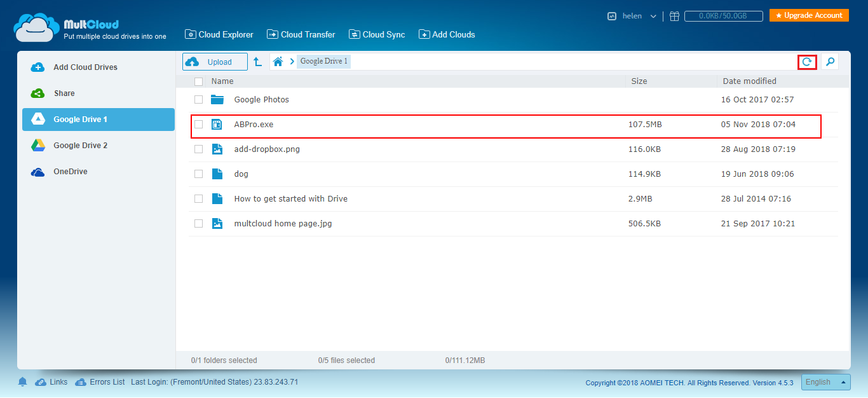This screenshot has width=868, height=398.
Task: Open the Cloud Explorer menu
Action: [x=219, y=35]
